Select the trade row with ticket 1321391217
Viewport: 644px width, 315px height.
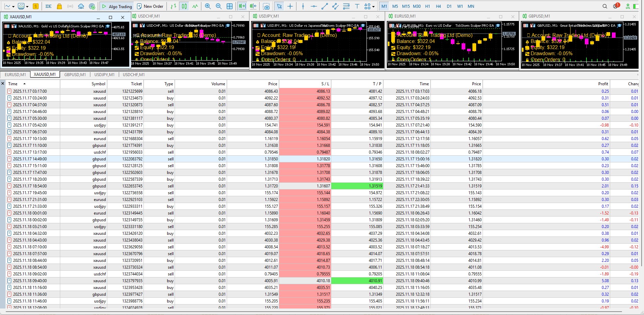pos(132,125)
